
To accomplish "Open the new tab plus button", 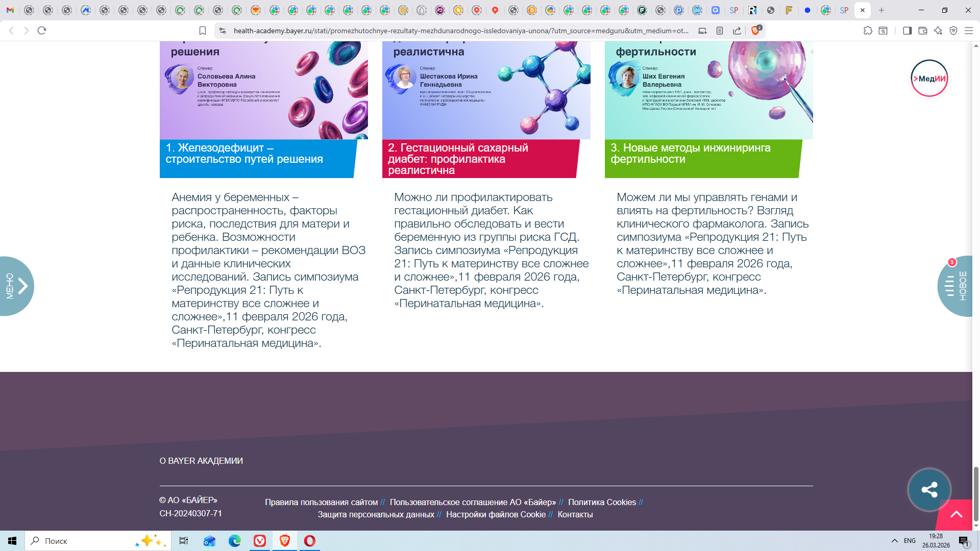I will point(881,10).
